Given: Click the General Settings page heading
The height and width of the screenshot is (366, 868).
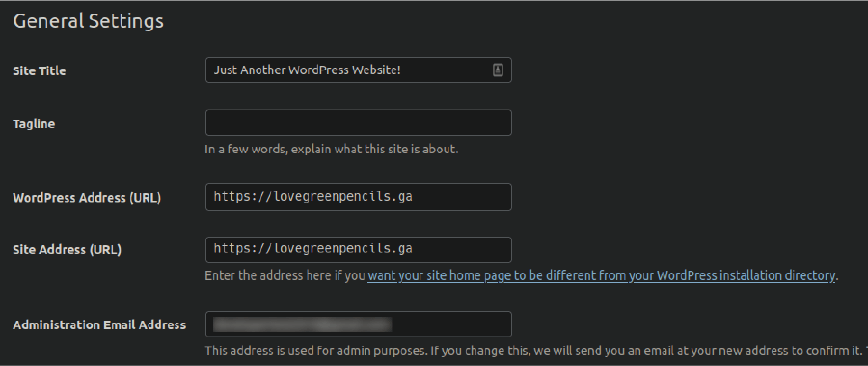Looking at the screenshot, I should pyautogui.click(x=88, y=21).
